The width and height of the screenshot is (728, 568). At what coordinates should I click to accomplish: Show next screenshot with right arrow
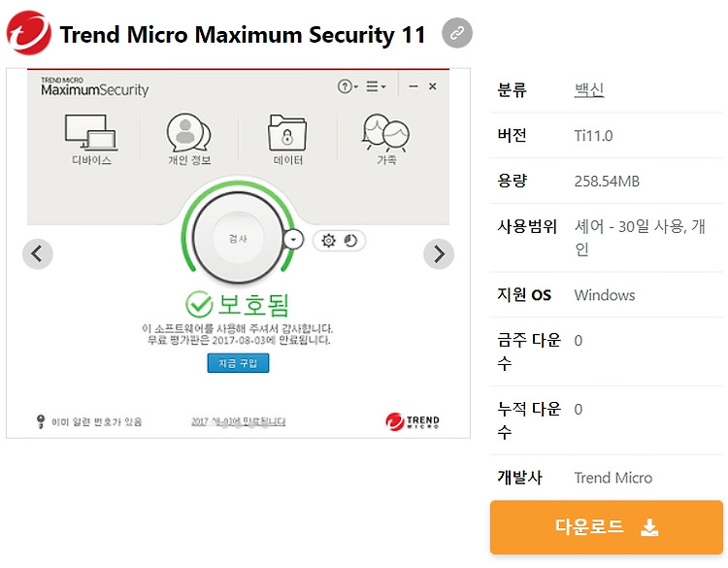tap(439, 254)
